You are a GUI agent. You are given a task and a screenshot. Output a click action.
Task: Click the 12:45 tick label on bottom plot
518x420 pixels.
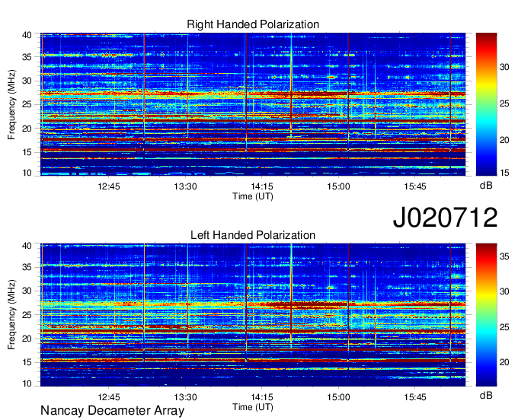109,397
